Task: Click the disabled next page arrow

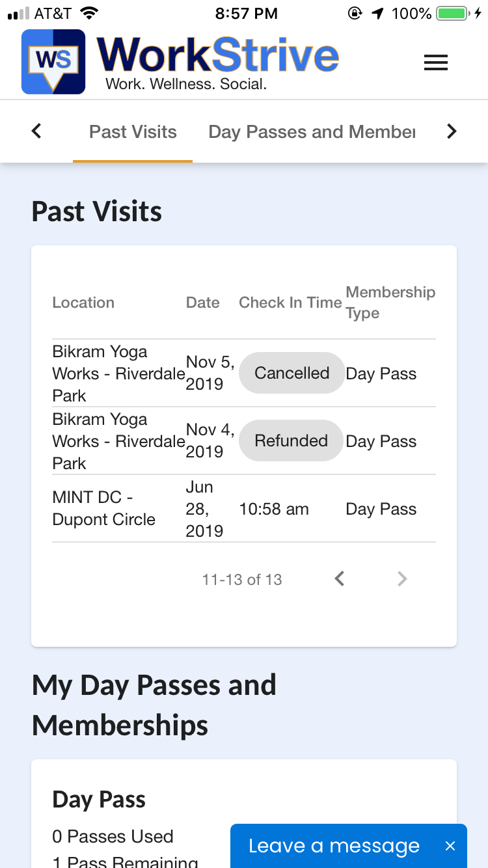Action: (x=402, y=578)
